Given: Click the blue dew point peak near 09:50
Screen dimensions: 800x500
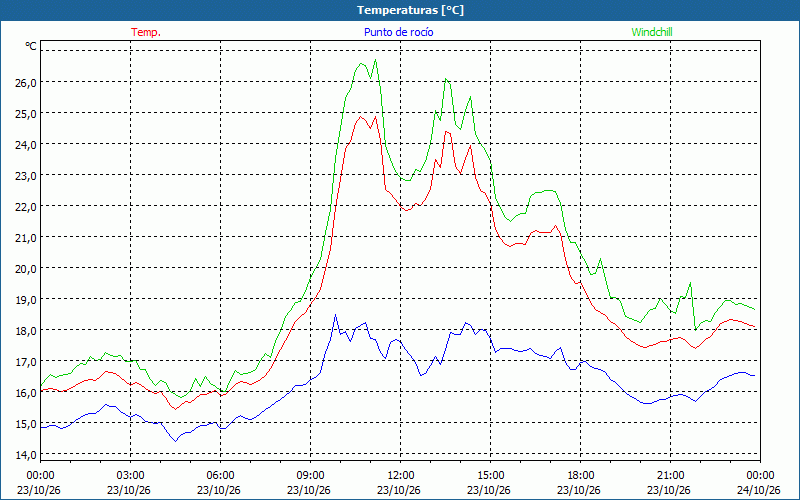Looking at the screenshot, I should click(335, 315).
